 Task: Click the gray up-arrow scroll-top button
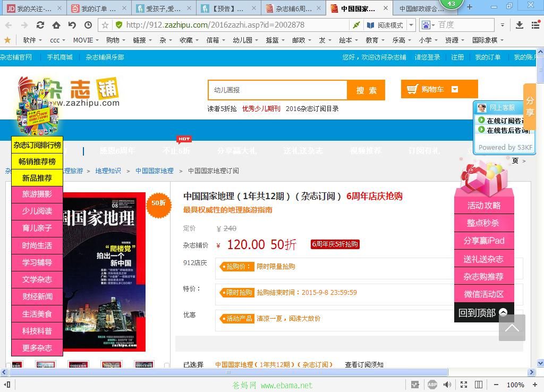pos(512,328)
